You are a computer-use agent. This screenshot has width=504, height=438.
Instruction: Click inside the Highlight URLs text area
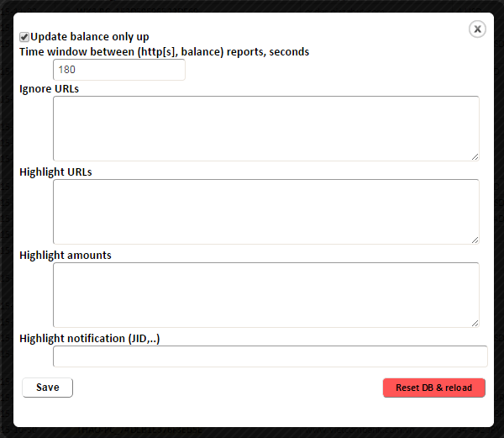(265, 211)
